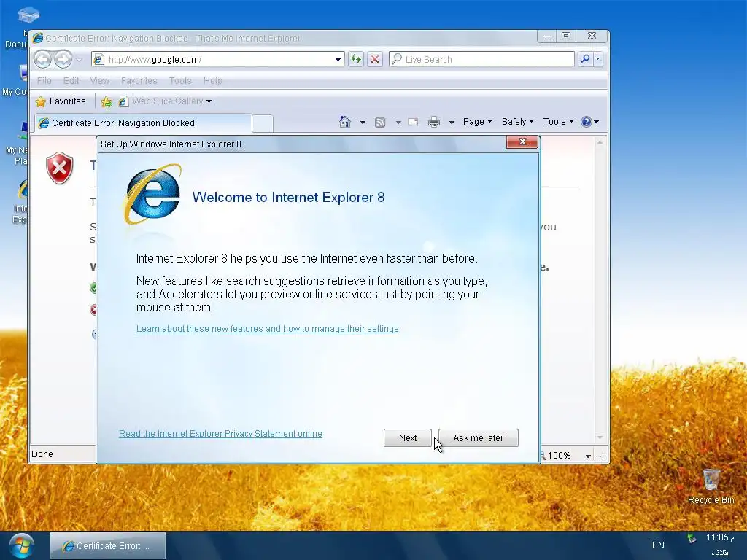Viewport: 747px width, 560px height.
Task: Open the Page command menu
Action: click(x=477, y=122)
